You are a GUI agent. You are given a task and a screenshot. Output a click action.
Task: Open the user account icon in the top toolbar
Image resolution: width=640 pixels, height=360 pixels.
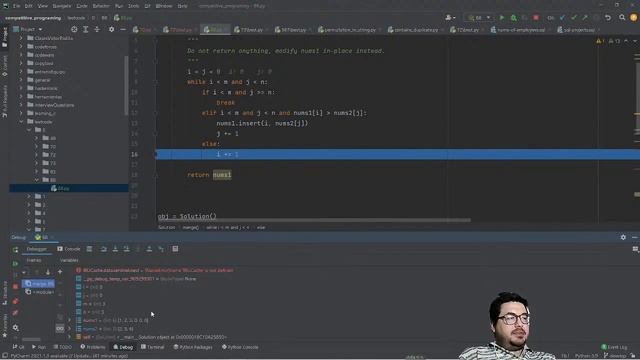(449, 18)
